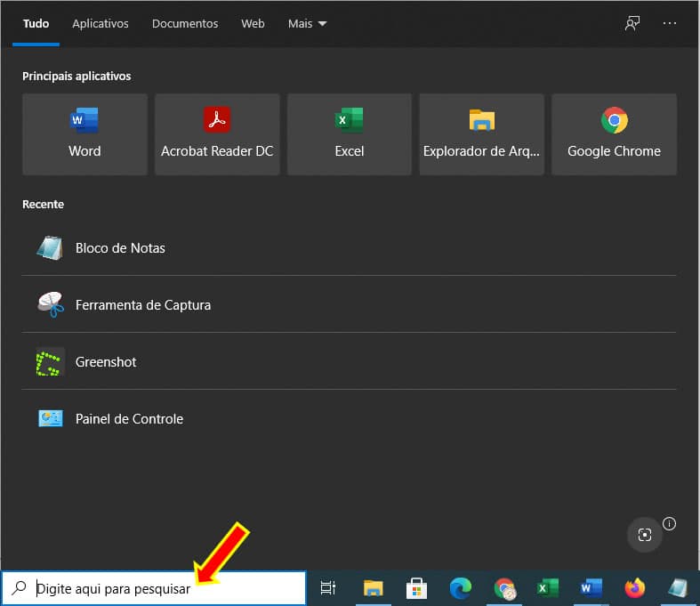Click the magnifier icon in search box
The width and height of the screenshot is (700, 606).
pyautogui.click(x=20, y=587)
